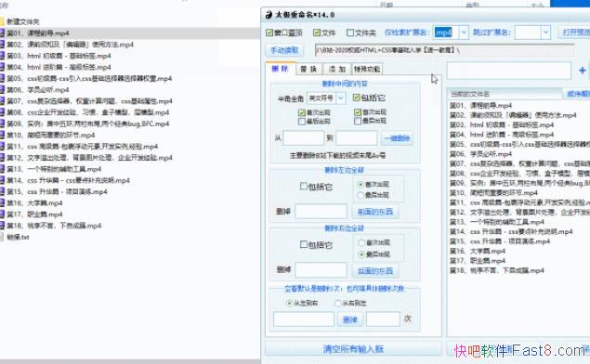Image resolution: width=590 pixels, height=364 pixels.
Task: Select 第05 css初级篇 file in Explorer
Action: [89, 78]
